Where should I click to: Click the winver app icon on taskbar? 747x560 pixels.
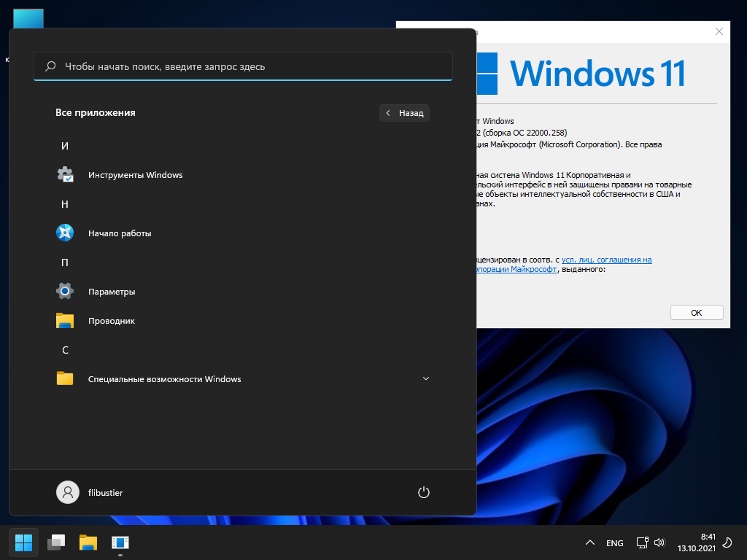[120, 542]
